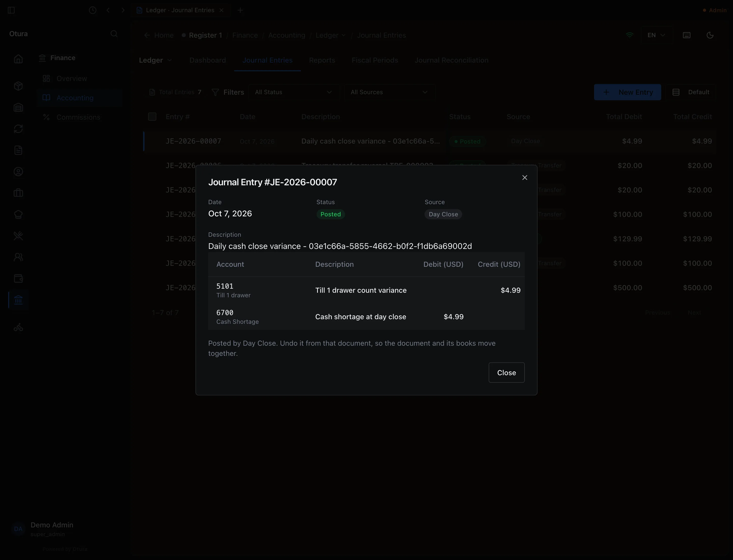Go forward with the right arrow
Image resolution: width=733 pixels, height=560 pixels.
(123, 10)
